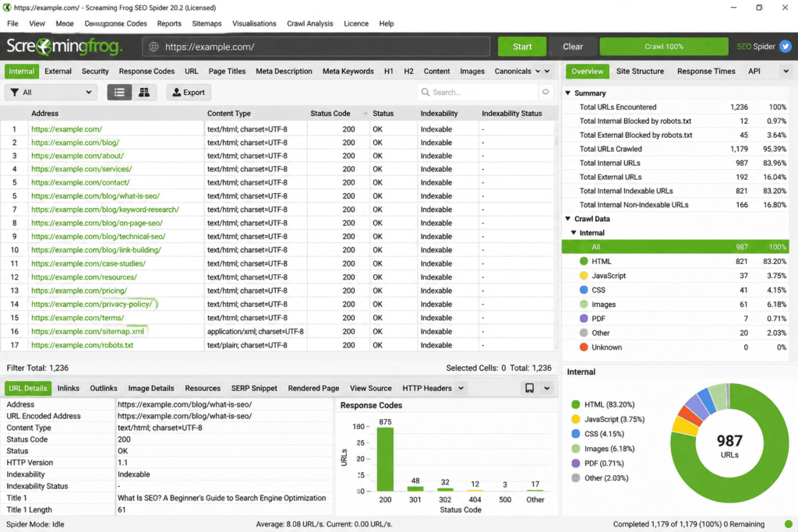
Task: Click the bookmark icon in lower panel
Action: coord(529,388)
